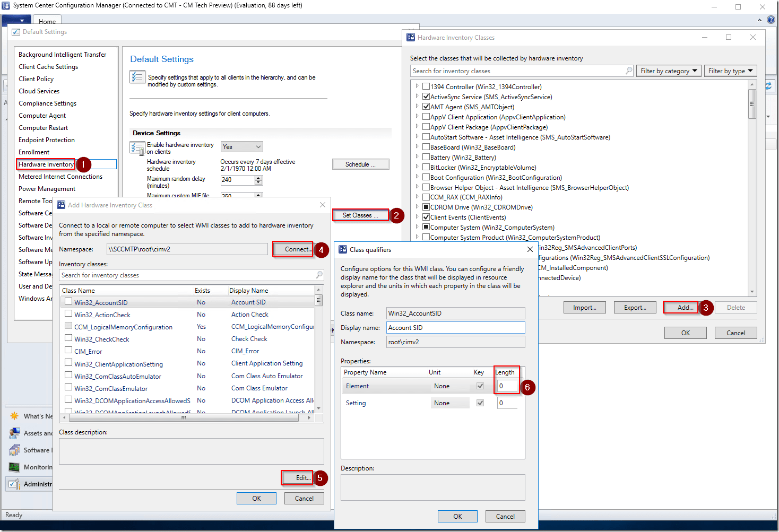The width and height of the screenshot is (779, 532).
Task: Click the search magnifier in Hardware Inventory Classes
Action: click(x=629, y=71)
